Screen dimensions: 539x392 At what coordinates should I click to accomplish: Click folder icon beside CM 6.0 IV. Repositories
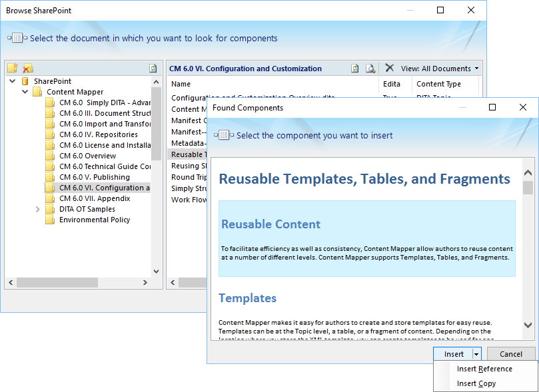pos(50,134)
